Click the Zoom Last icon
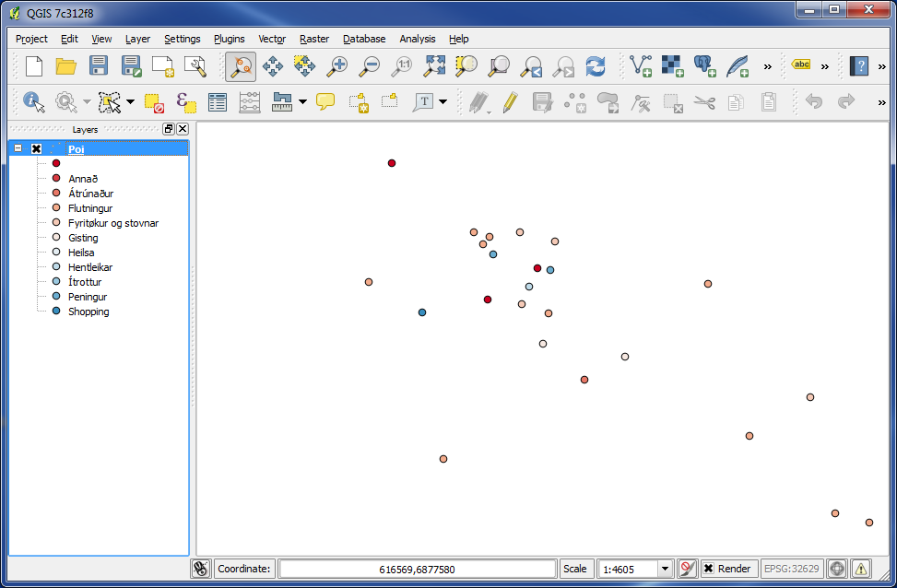 [531, 66]
